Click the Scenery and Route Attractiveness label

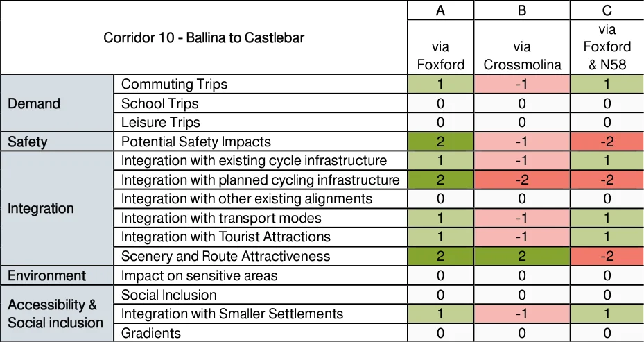[226, 256]
